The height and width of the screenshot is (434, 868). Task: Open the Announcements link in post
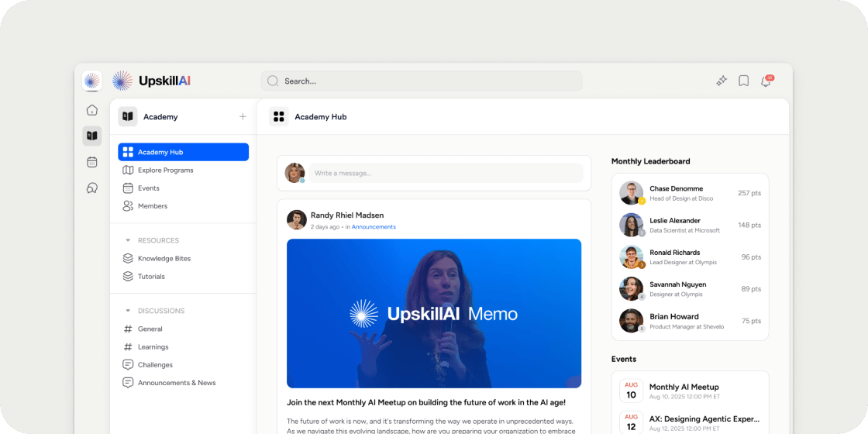click(x=374, y=227)
